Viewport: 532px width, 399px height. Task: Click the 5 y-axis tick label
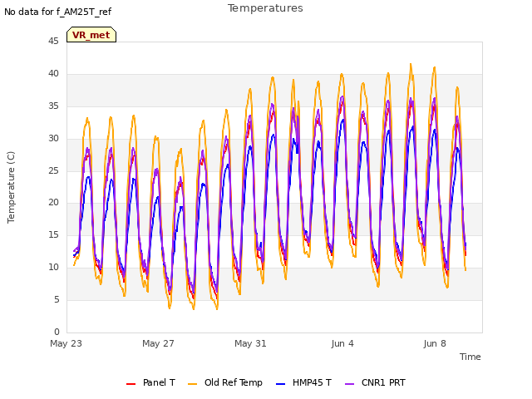click(x=57, y=300)
